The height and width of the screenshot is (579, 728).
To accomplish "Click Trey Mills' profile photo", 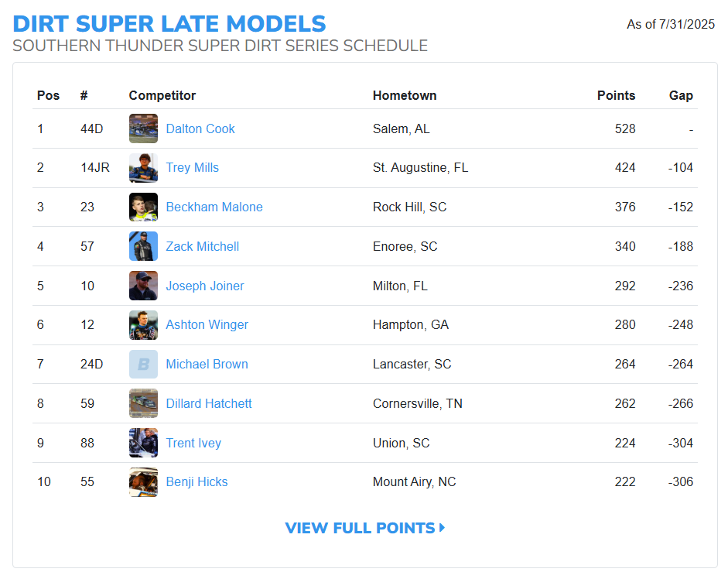I will pos(143,168).
